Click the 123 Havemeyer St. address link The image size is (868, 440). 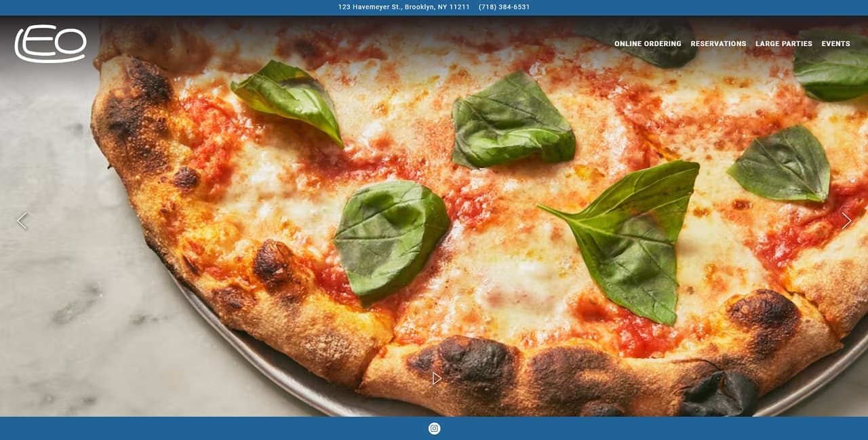click(x=403, y=7)
